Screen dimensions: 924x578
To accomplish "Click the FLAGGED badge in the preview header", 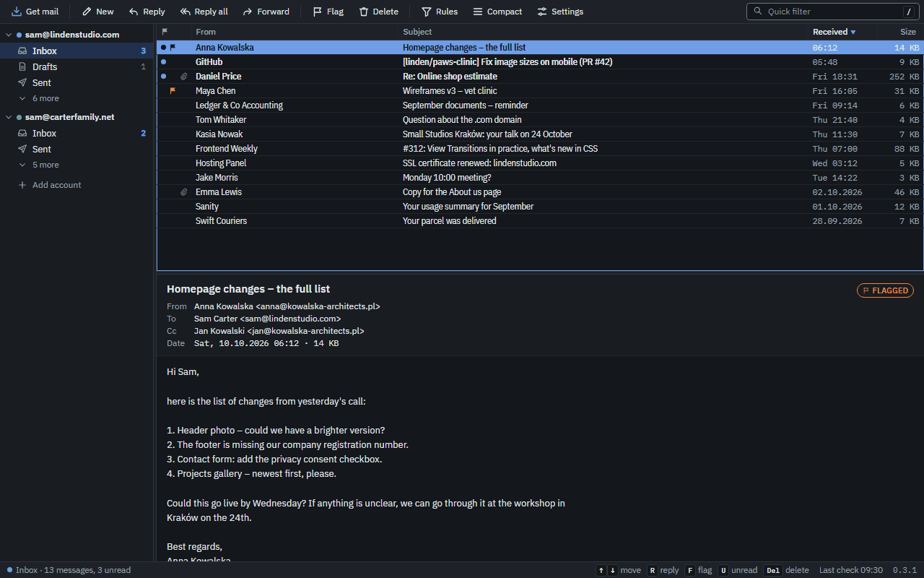I will pyautogui.click(x=885, y=290).
